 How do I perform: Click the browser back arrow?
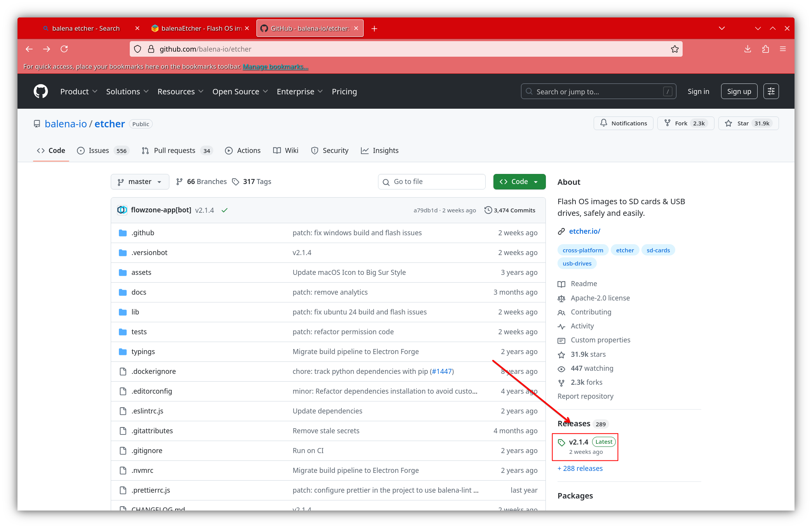[29, 49]
